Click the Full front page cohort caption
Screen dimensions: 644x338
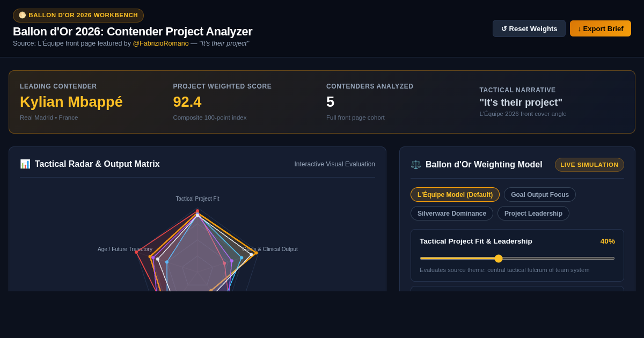(x=355, y=117)
